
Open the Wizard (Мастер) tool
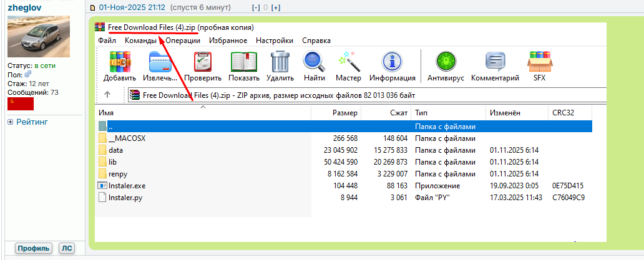(x=348, y=62)
